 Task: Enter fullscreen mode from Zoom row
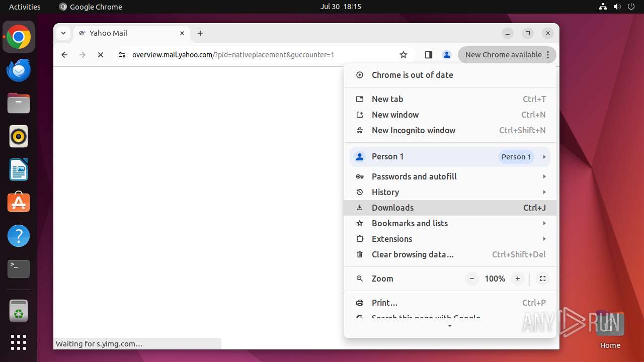tap(542, 279)
